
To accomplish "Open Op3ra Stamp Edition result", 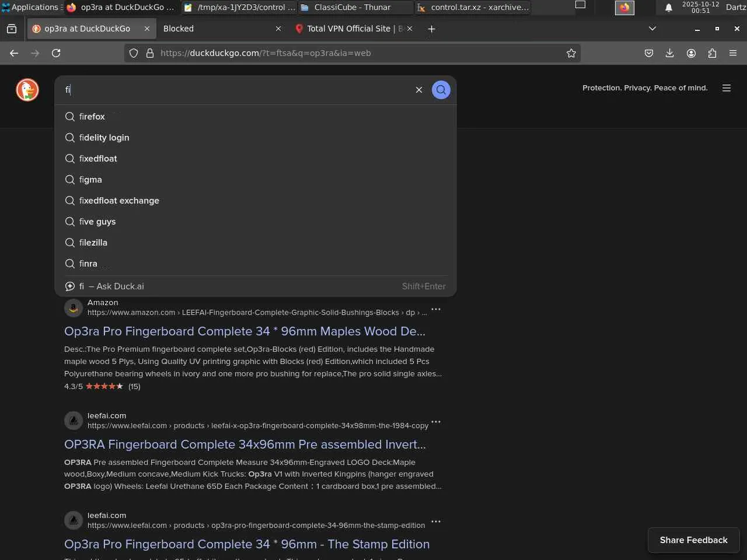I will click(x=247, y=544).
